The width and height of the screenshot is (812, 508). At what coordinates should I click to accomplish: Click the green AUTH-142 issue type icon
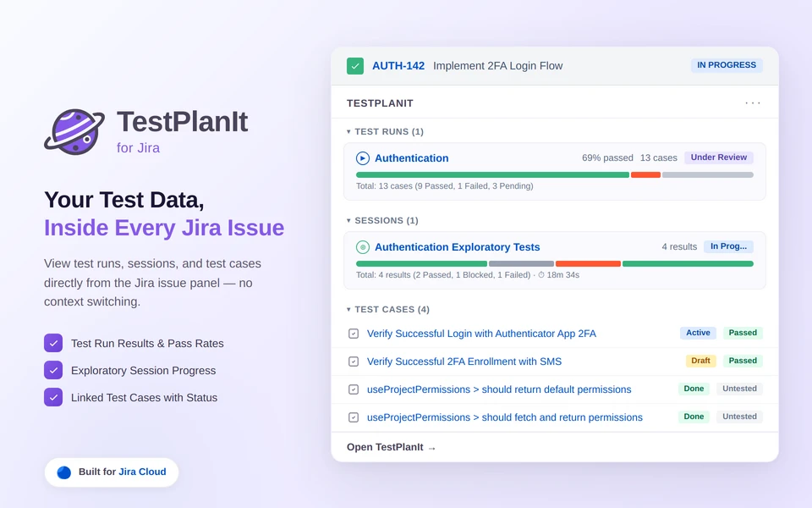(355, 66)
